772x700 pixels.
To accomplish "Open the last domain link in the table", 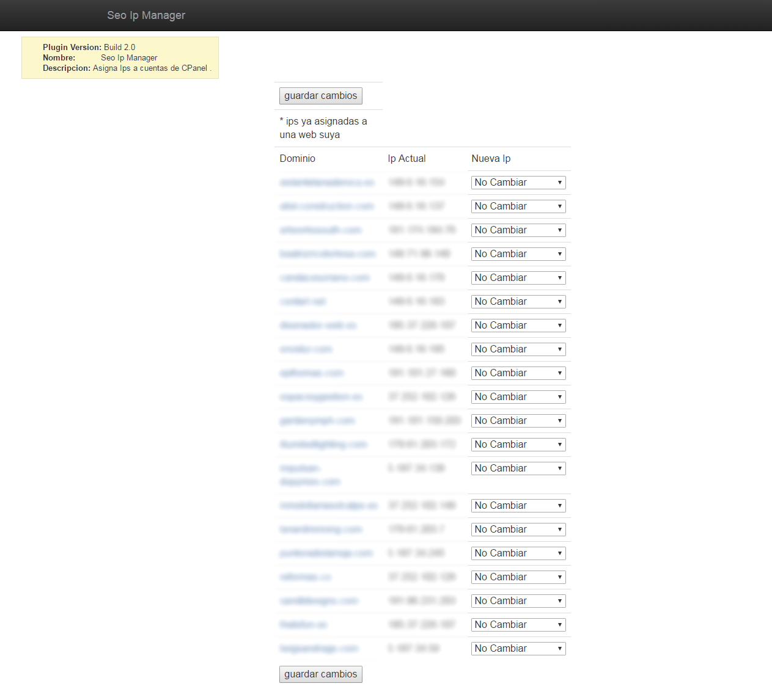I will 318,649.
